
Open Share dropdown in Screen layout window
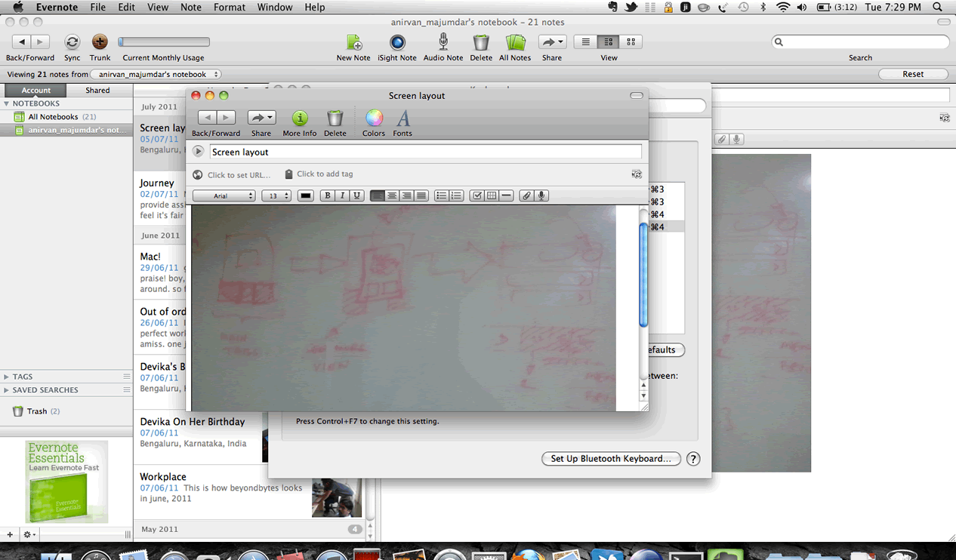261,118
